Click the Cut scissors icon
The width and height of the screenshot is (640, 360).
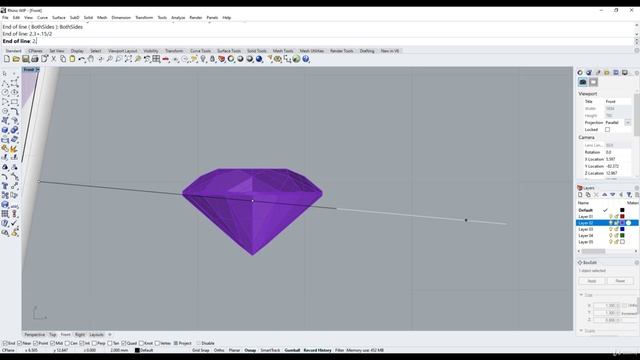(x=53, y=59)
